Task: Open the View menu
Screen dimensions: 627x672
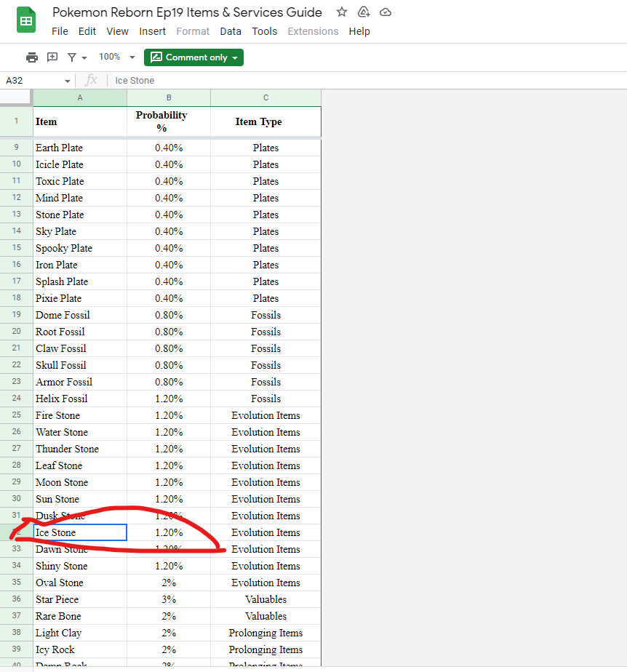Action: tap(117, 31)
